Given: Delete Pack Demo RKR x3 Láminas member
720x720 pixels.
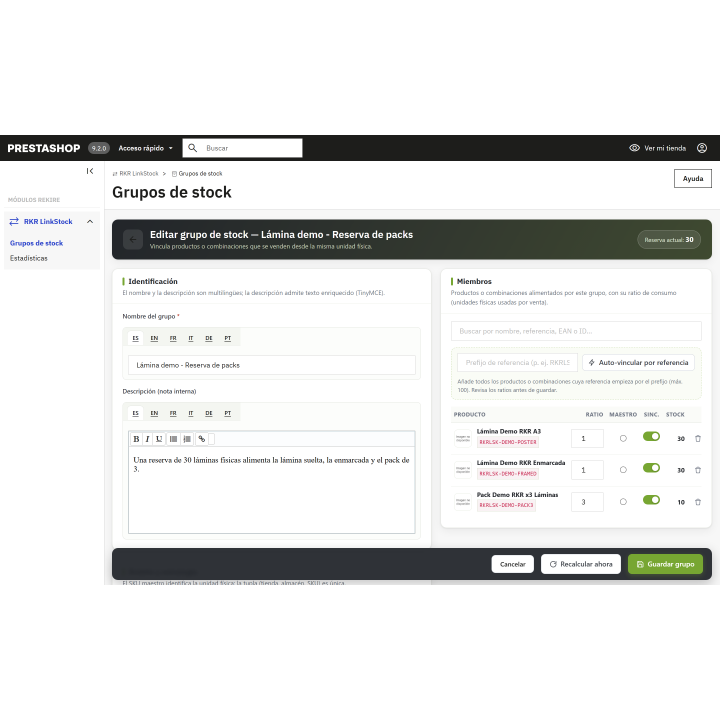Looking at the screenshot, I should (698, 502).
